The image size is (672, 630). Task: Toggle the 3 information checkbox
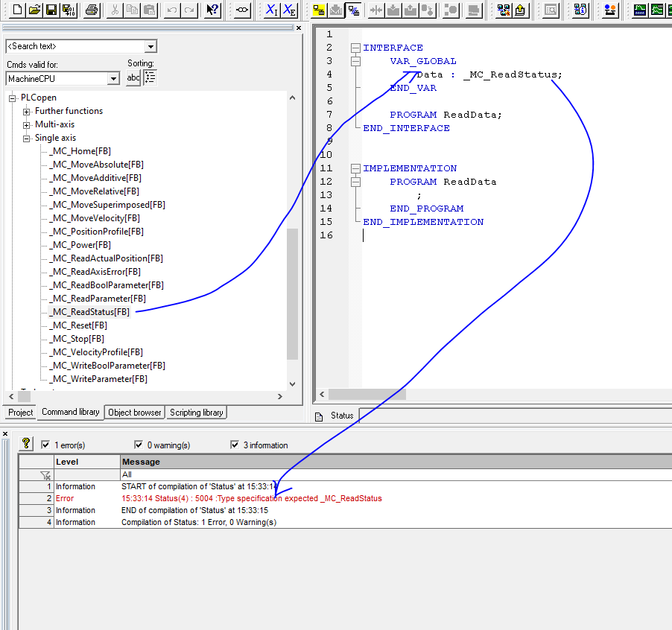click(x=235, y=445)
